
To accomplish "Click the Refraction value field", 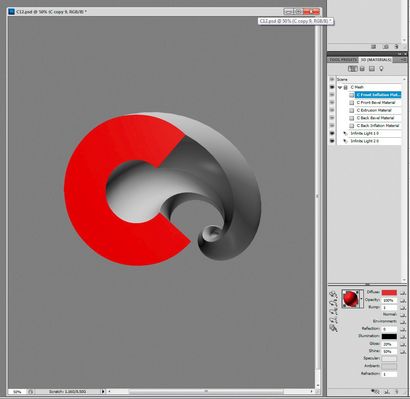I will pos(389,374).
